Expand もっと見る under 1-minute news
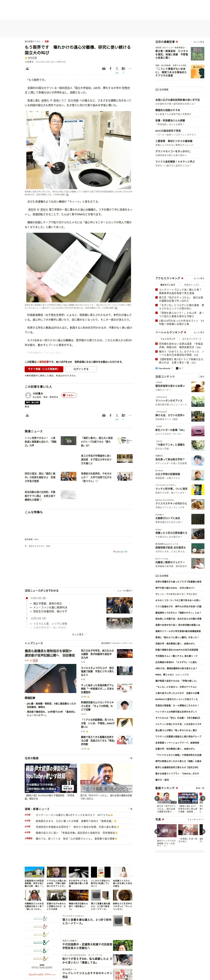210x980 pixels. tap(79, 634)
